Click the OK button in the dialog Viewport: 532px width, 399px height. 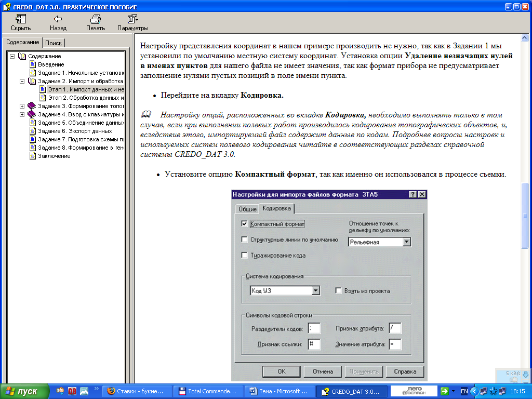(x=282, y=371)
